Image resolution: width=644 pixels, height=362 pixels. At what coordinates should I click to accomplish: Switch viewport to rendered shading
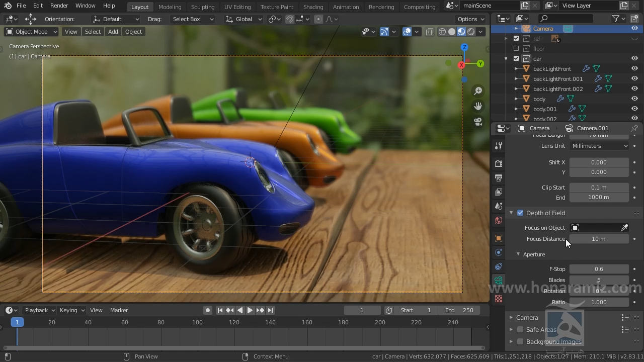[471, 32]
